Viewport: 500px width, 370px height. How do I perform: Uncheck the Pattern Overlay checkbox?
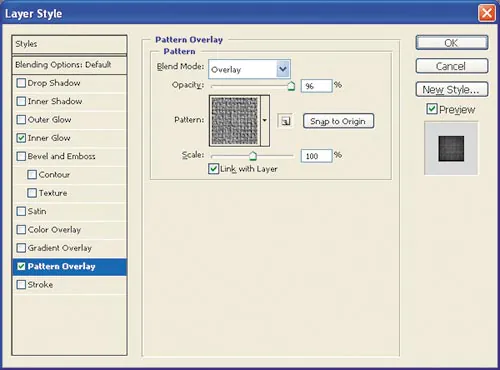21,266
